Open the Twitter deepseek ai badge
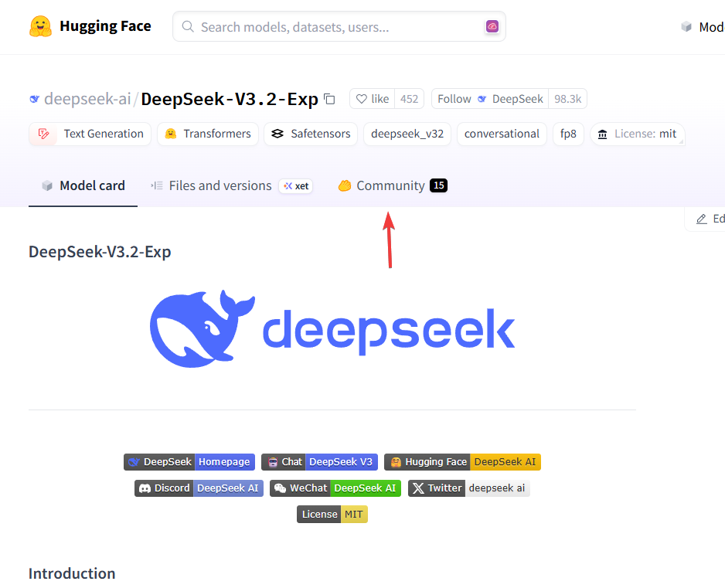The image size is (725, 588). coord(469,488)
